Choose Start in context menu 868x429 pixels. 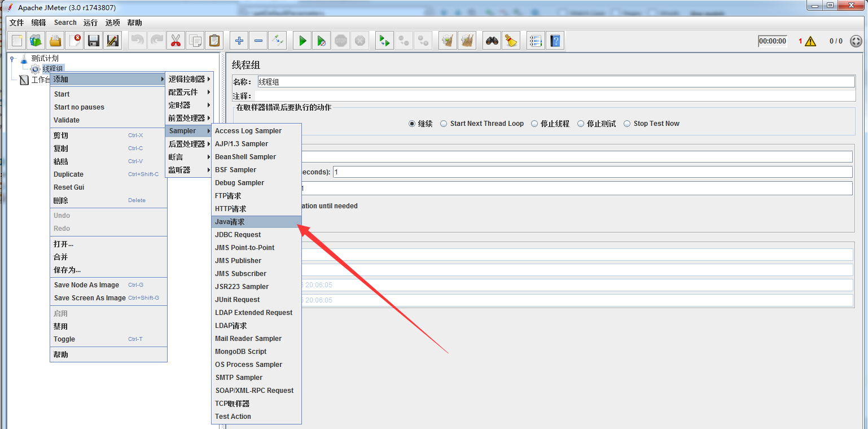pos(108,94)
